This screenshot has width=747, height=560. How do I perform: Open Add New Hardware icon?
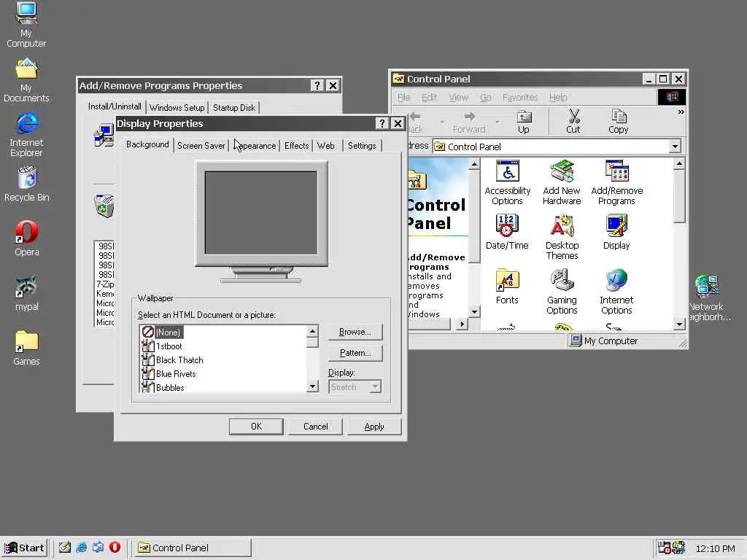tap(562, 183)
